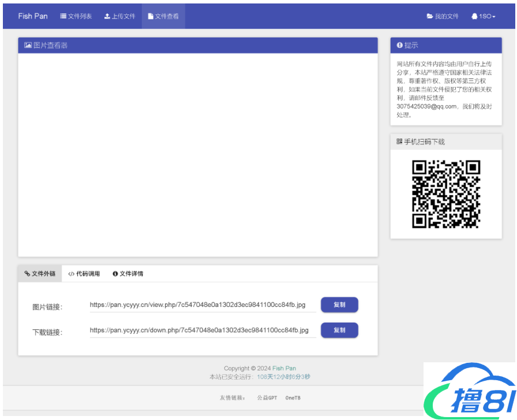The height and width of the screenshot is (420, 517).
Task: Open the 文件详情 tab
Action: click(x=128, y=273)
